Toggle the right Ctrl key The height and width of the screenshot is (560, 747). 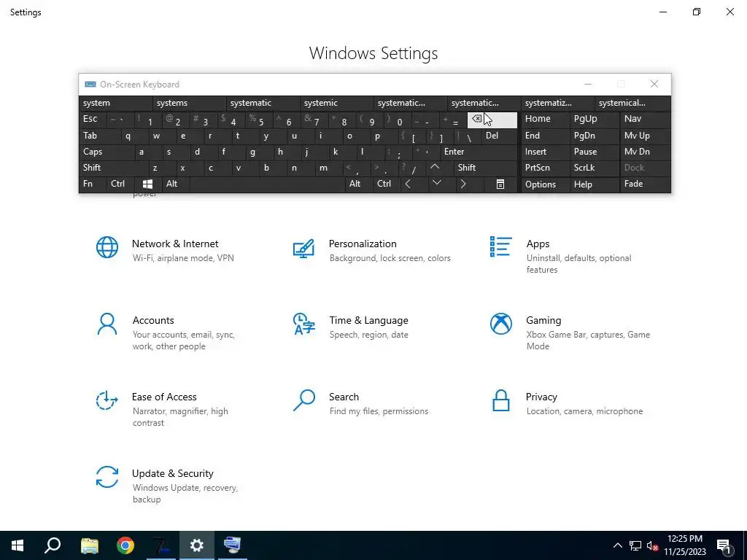[x=387, y=184]
